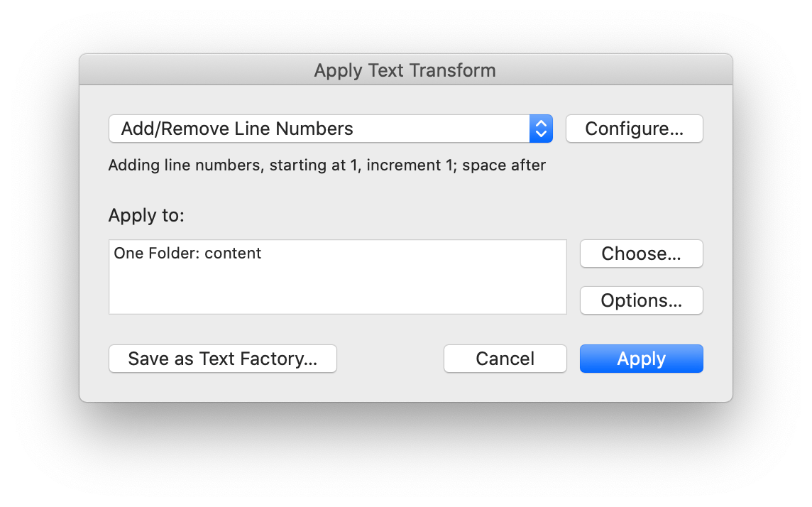Apply the text transform
The width and height of the screenshot is (812, 507).
point(641,359)
